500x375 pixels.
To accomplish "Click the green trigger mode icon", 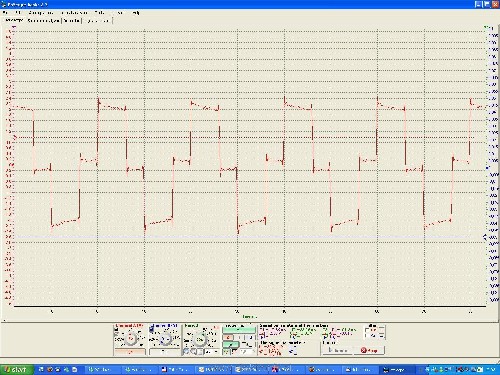I will (x=231, y=344).
